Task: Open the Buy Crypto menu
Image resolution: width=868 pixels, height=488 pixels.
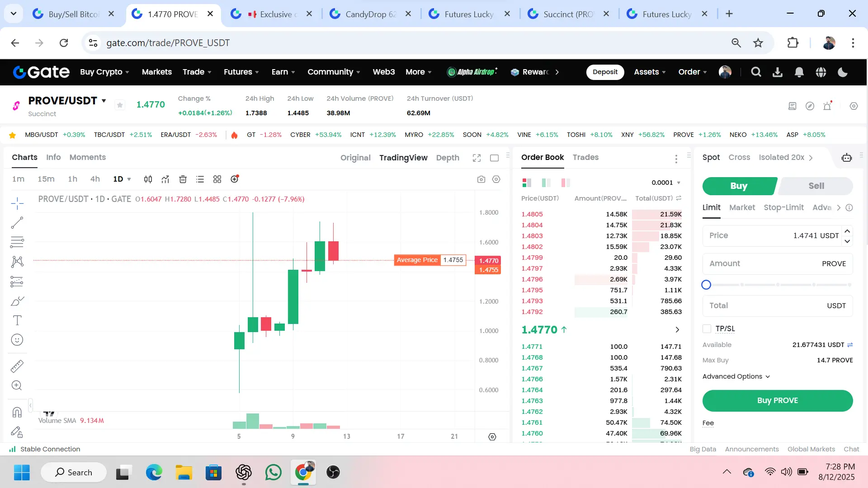Action: [x=105, y=72]
